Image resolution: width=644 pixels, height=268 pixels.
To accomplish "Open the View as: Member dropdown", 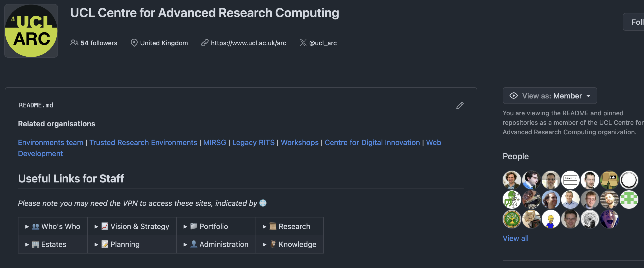I will [x=550, y=96].
